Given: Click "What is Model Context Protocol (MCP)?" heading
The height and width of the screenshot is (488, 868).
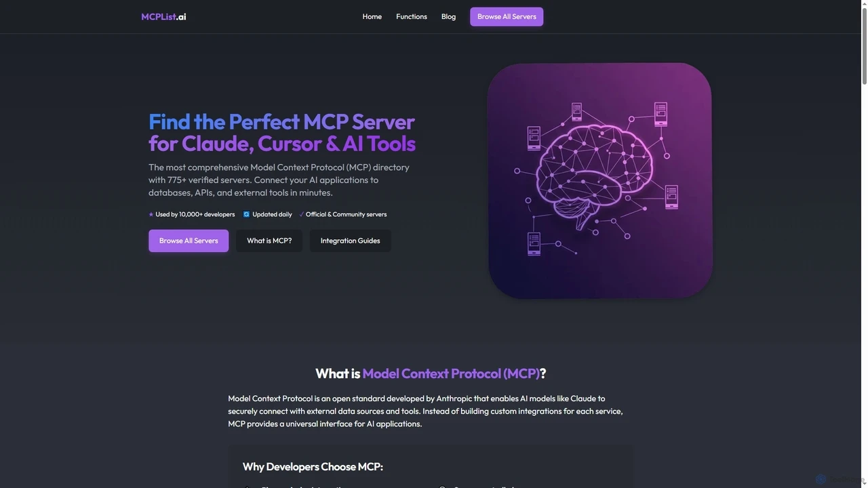Looking at the screenshot, I should click(431, 373).
